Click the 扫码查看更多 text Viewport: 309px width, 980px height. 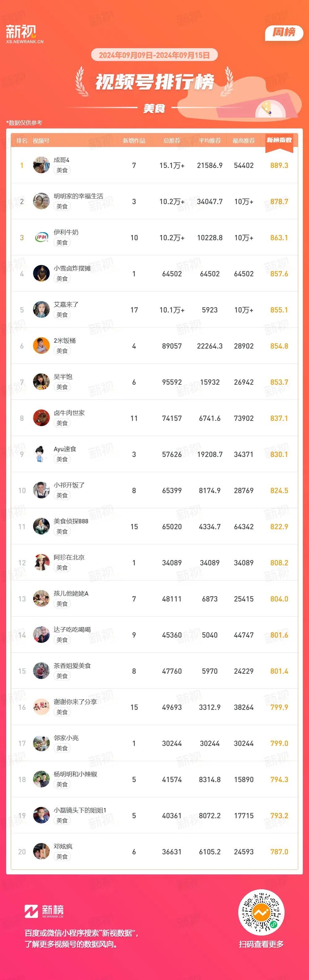(261, 944)
